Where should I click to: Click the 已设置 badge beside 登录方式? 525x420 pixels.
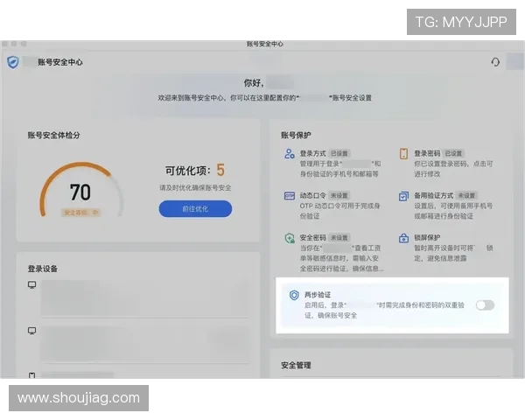(339, 154)
